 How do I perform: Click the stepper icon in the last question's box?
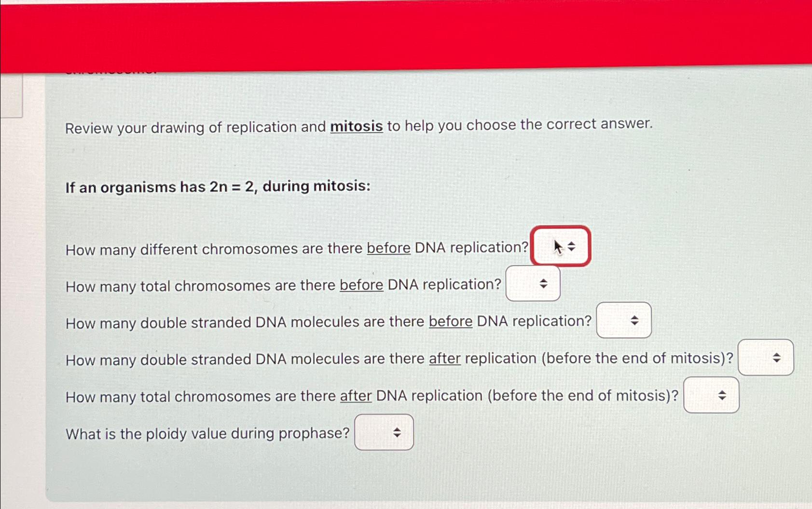[396, 433]
